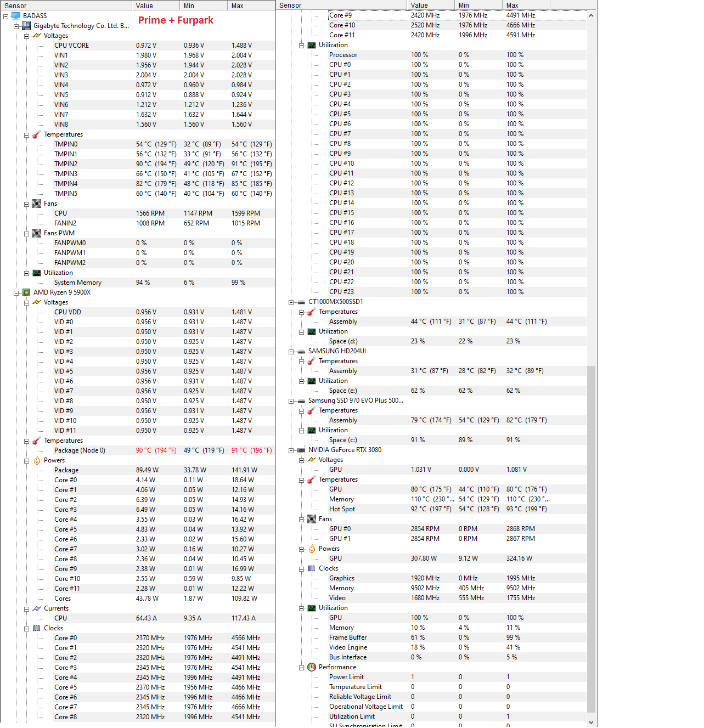
Task: Click the Utilization icon above System Memory
Action: (x=37, y=273)
